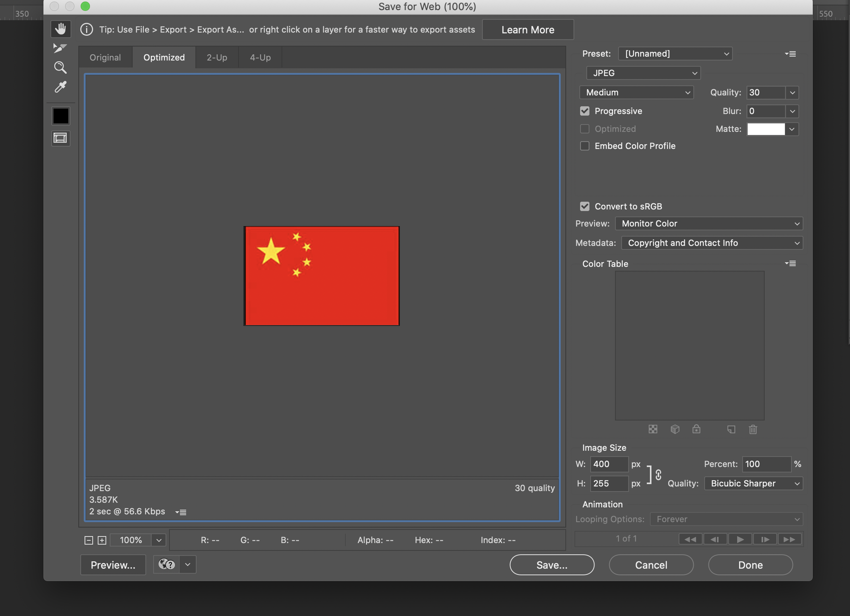The width and height of the screenshot is (850, 616).
Task: Open the zoom level dropdown arrow
Action: tap(159, 540)
